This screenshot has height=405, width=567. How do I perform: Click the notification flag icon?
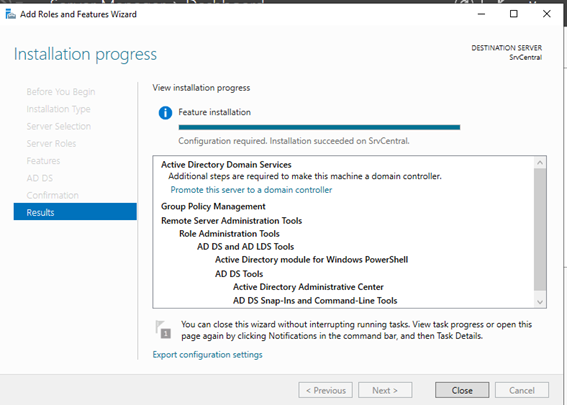tap(163, 329)
